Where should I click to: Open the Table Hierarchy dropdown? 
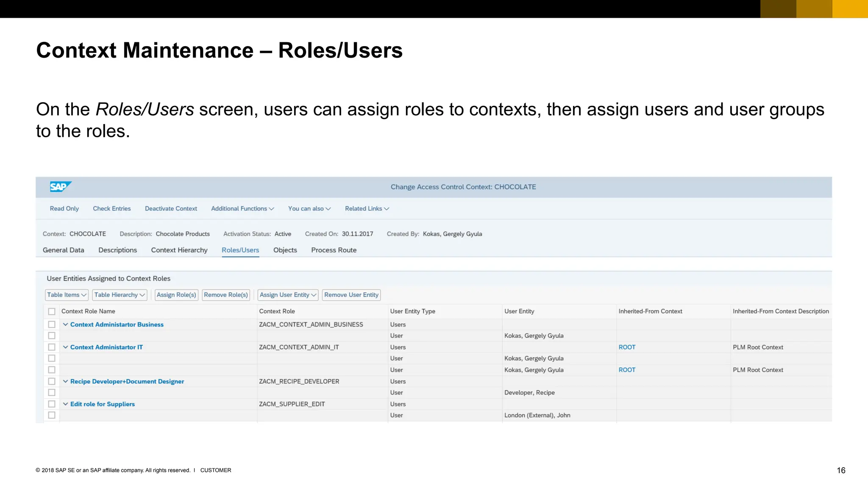click(x=120, y=295)
